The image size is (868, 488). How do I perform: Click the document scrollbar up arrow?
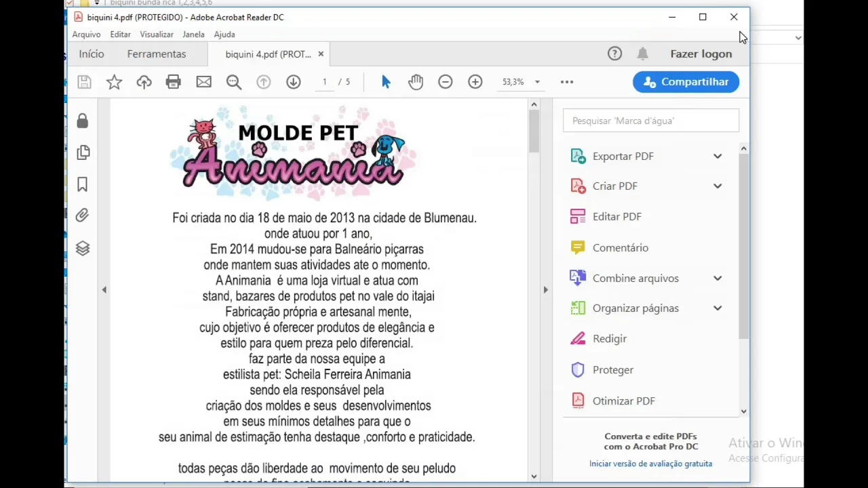(x=534, y=104)
